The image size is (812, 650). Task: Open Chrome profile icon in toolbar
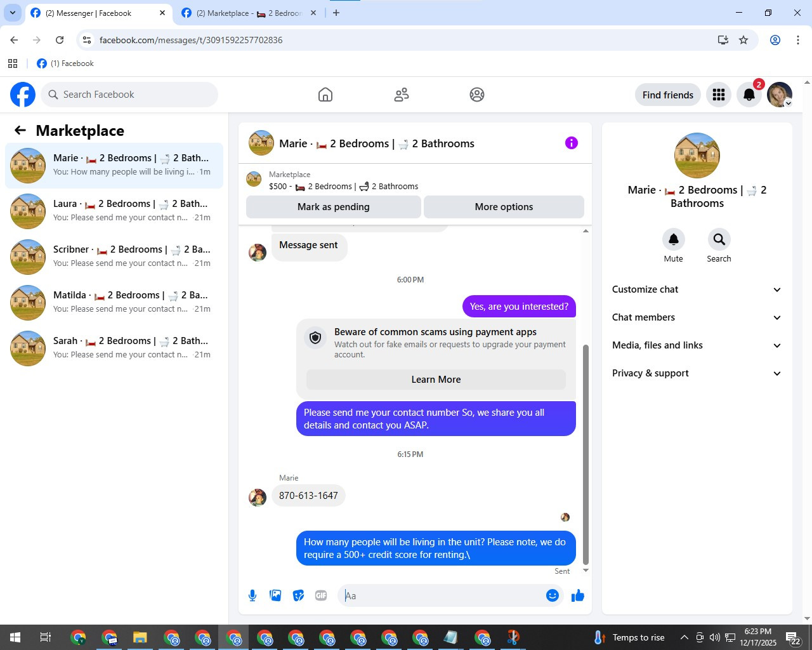pos(775,40)
